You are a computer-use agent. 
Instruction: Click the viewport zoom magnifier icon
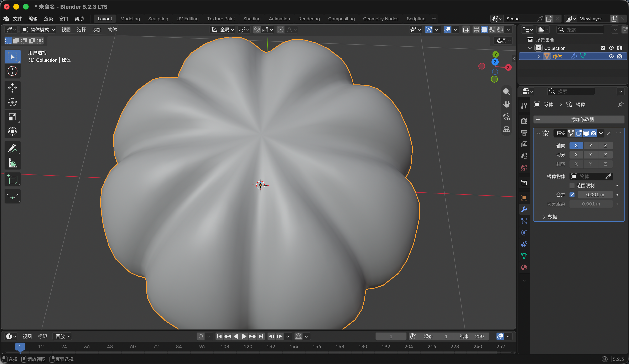506,92
